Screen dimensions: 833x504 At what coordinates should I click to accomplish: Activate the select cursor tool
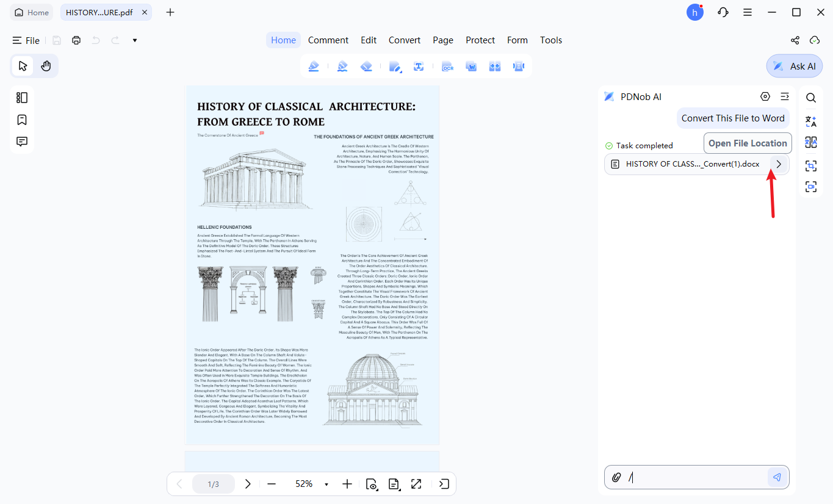23,66
